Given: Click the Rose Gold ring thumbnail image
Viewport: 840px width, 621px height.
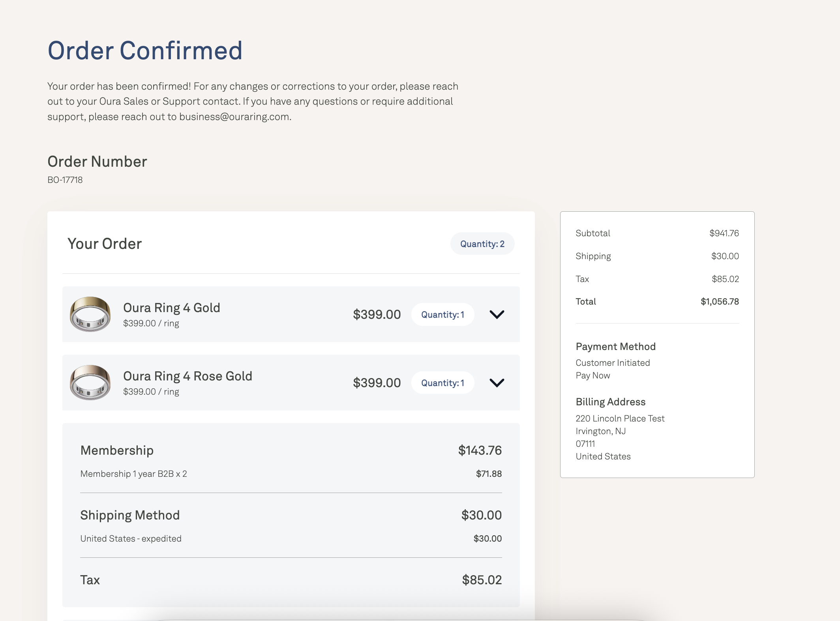Looking at the screenshot, I should (90, 382).
